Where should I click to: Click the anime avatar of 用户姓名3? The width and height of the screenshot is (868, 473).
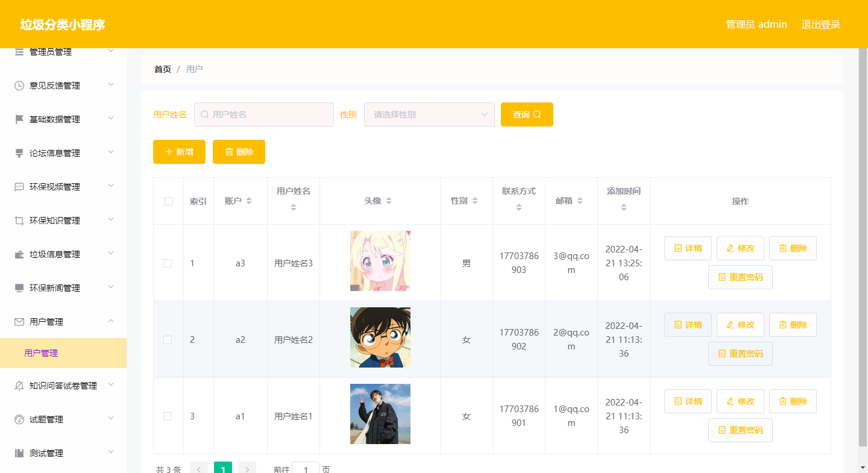pos(380,261)
